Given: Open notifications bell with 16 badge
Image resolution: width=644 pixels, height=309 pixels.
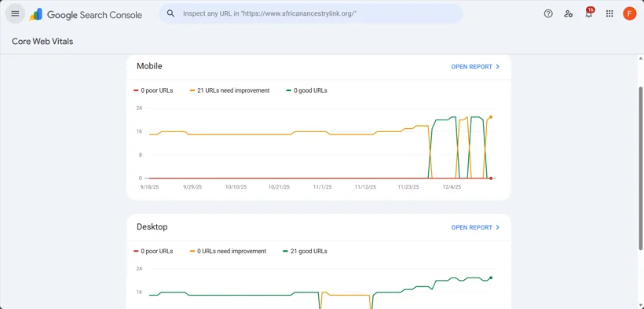Looking at the screenshot, I should 589,13.
